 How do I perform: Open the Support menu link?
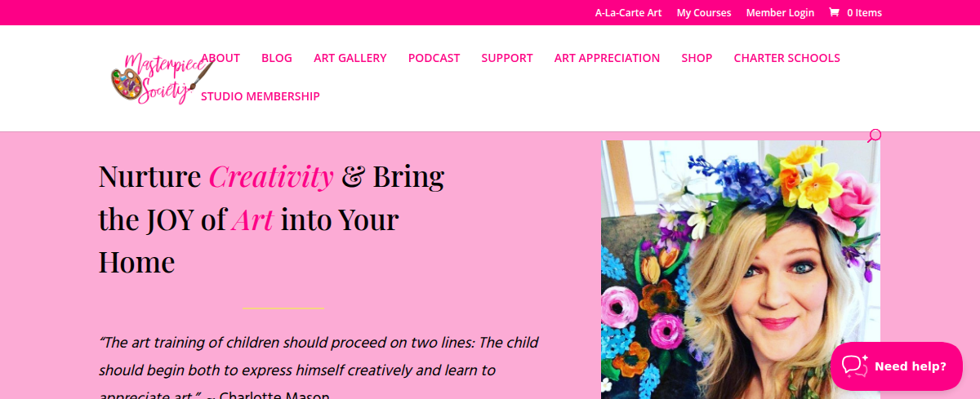click(507, 58)
